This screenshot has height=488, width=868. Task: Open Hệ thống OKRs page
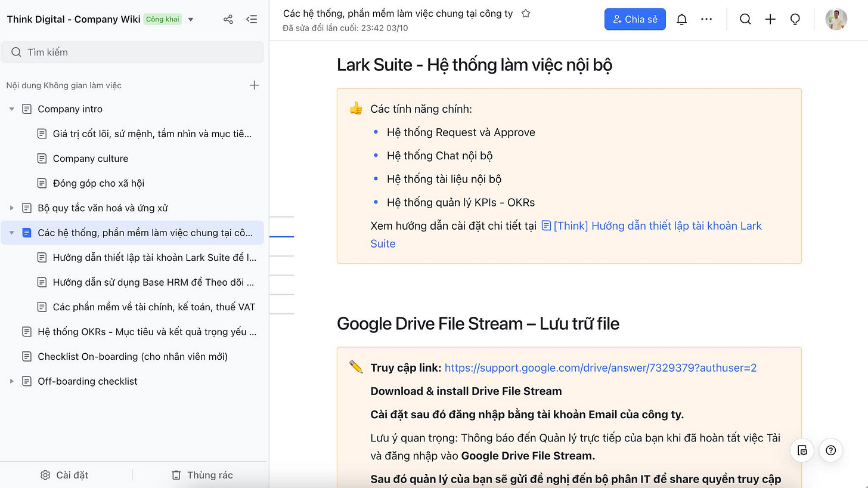coord(147,332)
